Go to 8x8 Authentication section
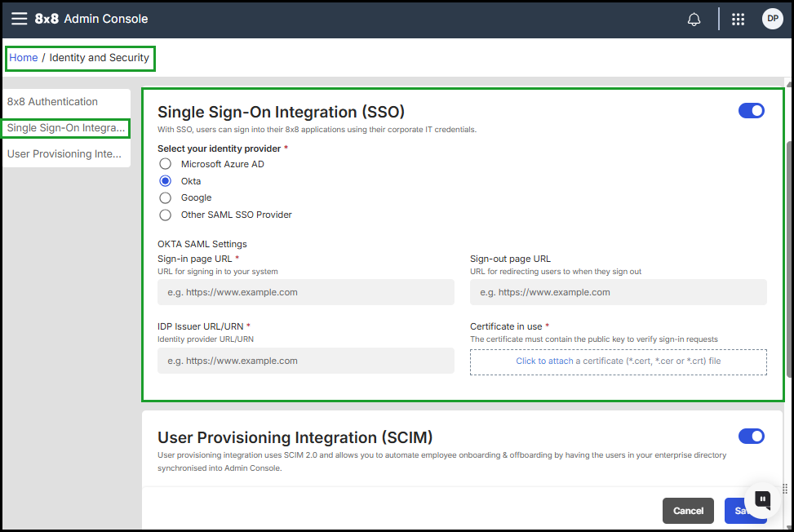The height and width of the screenshot is (532, 794). click(x=53, y=102)
